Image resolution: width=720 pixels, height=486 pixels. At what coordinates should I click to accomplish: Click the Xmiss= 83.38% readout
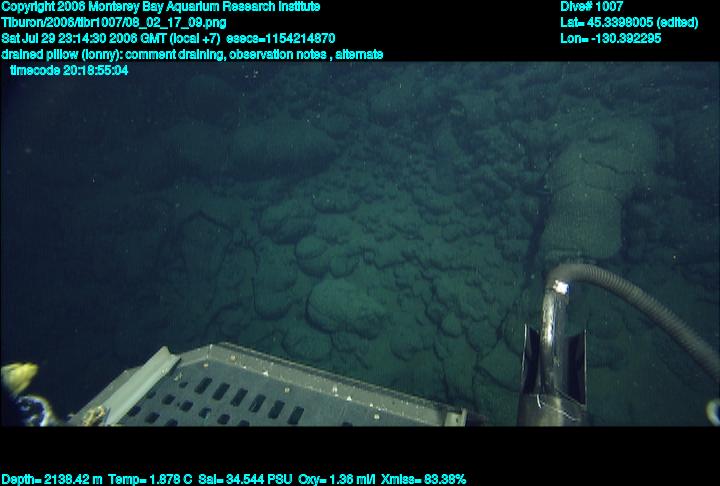(422, 479)
